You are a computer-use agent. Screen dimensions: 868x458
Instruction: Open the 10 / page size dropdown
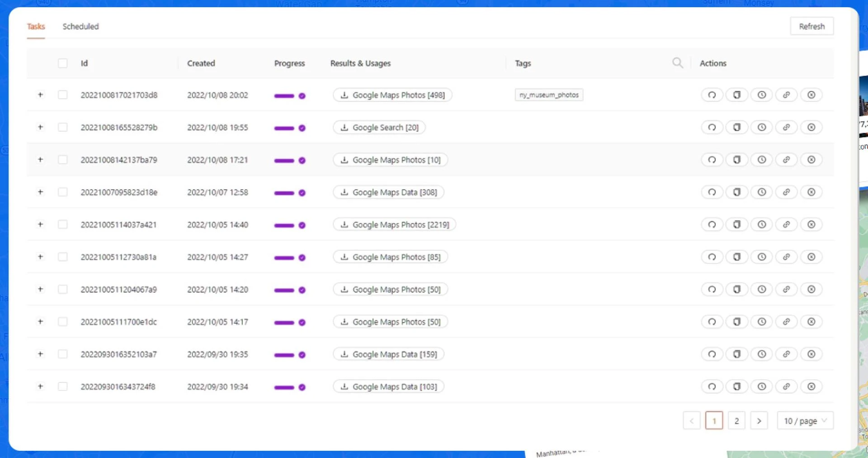[805, 421]
